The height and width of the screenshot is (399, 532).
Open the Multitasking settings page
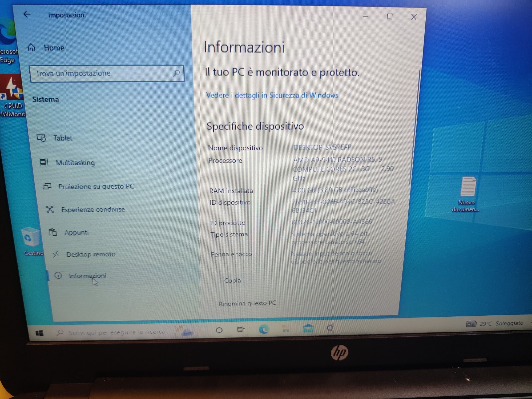coord(67,162)
